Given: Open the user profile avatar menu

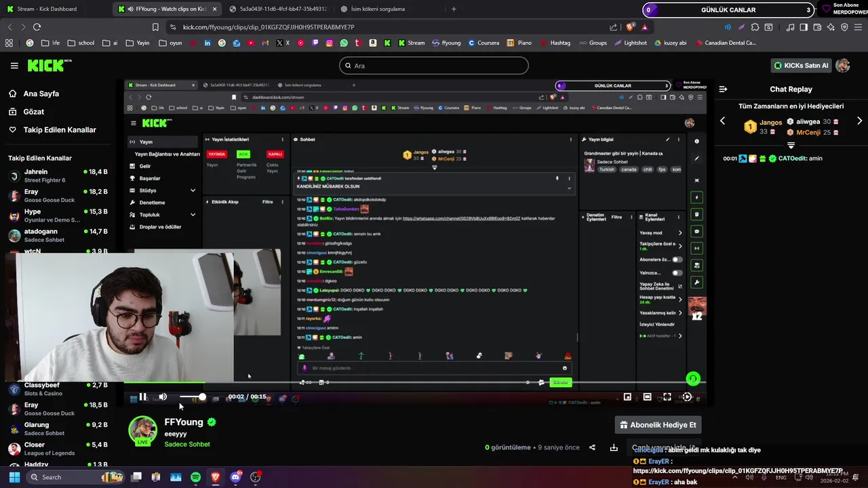Looking at the screenshot, I should pos(843,65).
